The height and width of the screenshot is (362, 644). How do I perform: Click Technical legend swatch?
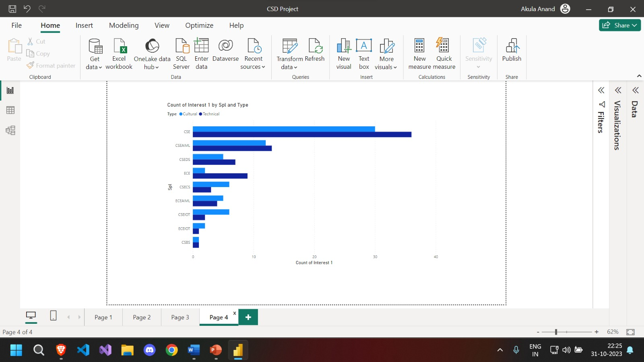tap(200, 114)
